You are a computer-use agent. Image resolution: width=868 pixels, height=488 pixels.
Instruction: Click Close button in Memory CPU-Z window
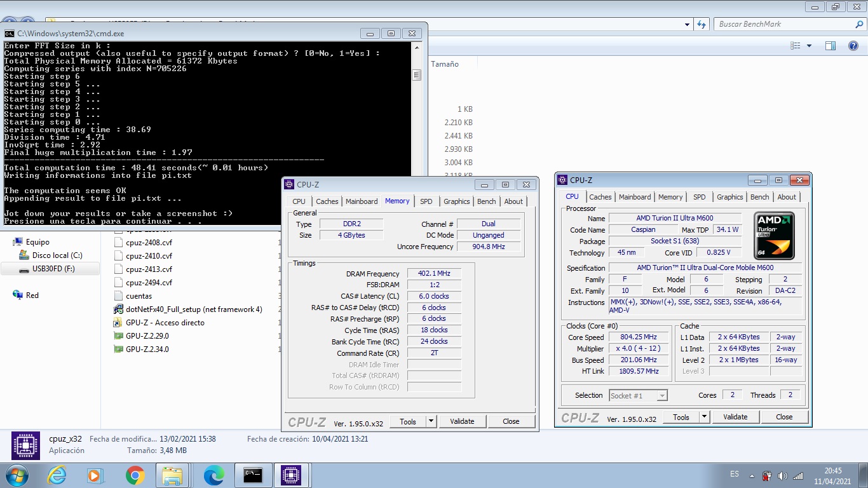(511, 421)
